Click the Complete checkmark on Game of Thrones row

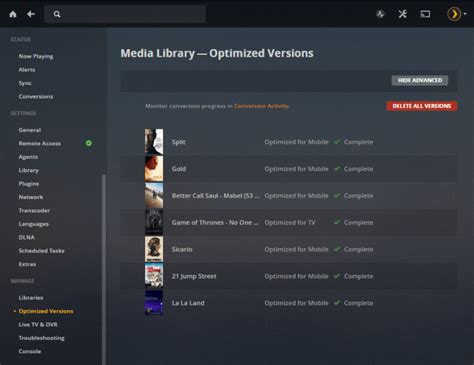pyautogui.click(x=337, y=222)
